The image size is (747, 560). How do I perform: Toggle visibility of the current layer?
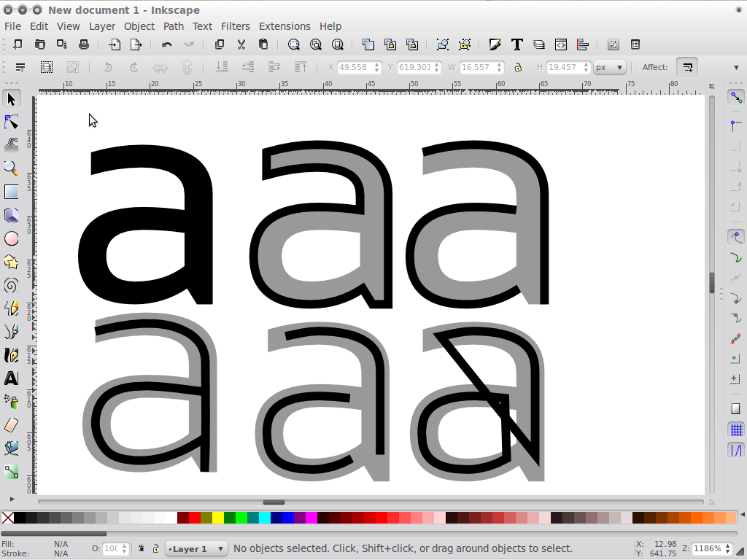coord(142,548)
